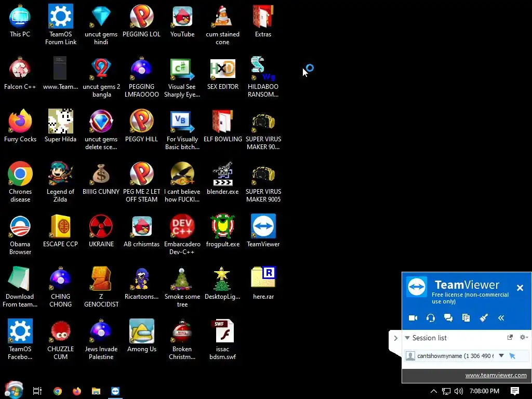Select the Chrones disease Chrome icon
Image resolution: width=532 pixels, height=399 pixels.
[x=20, y=182]
